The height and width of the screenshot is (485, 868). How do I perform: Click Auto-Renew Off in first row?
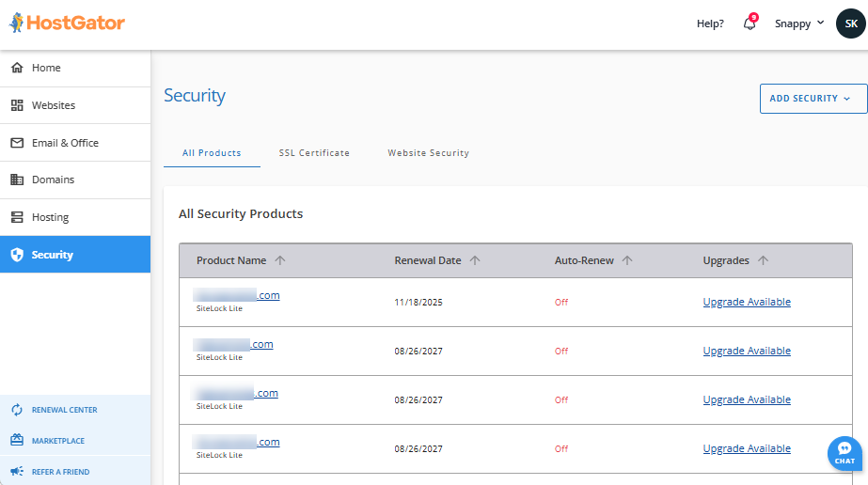click(561, 303)
